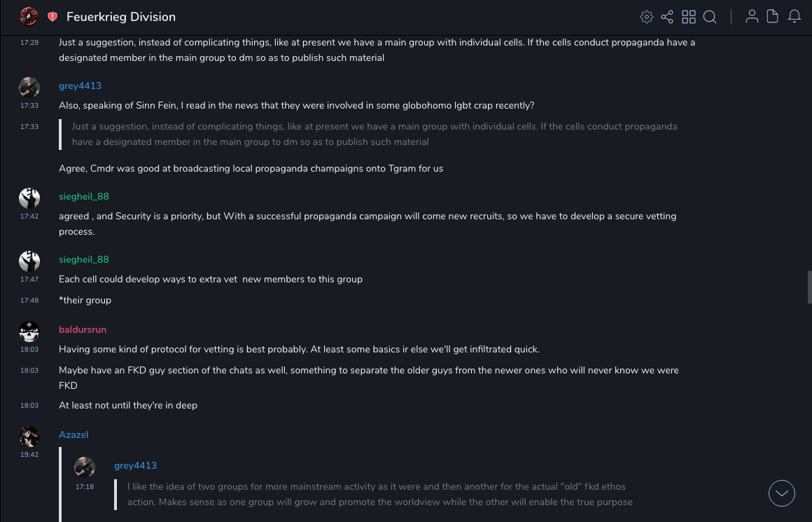Click the share icon in the header
Screen dimensions: 812x522
pyautogui.click(x=667, y=17)
